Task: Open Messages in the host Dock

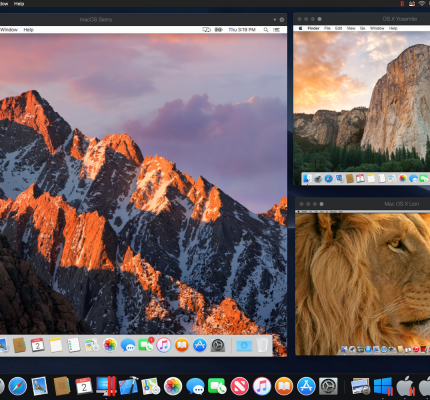Action: click(195, 386)
